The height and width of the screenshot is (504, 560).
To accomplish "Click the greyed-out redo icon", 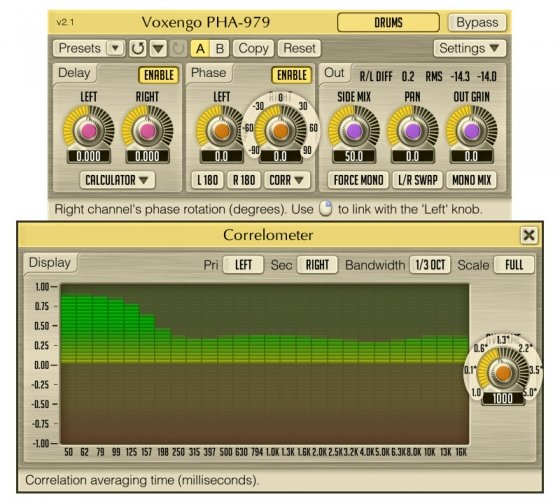I will coord(178,48).
